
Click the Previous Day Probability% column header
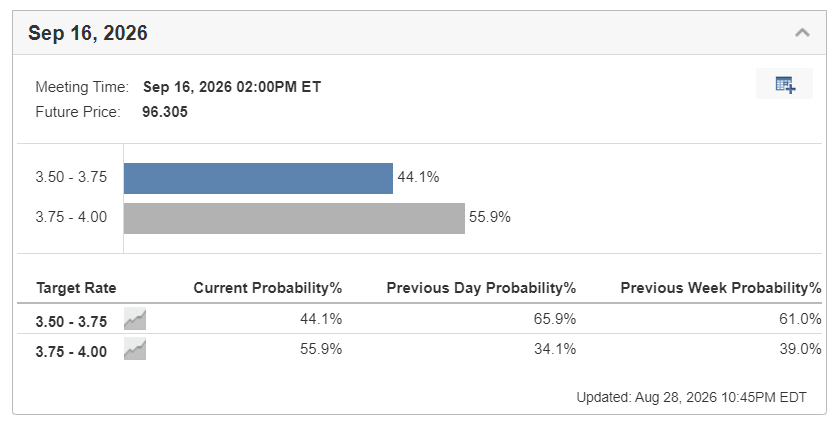click(x=481, y=288)
